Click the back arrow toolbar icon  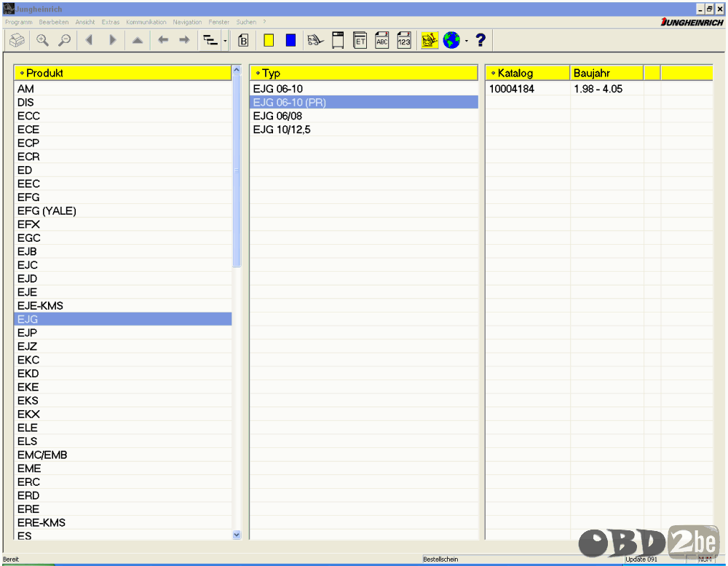point(162,41)
